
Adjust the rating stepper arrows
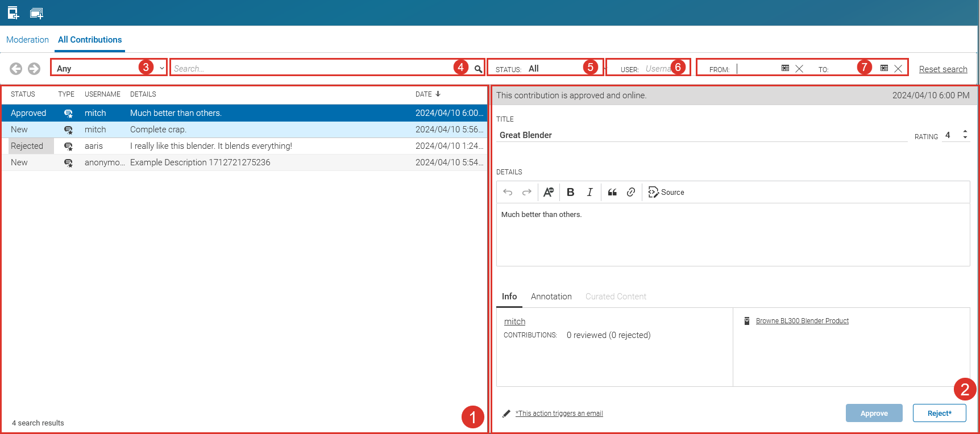coord(965,135)
